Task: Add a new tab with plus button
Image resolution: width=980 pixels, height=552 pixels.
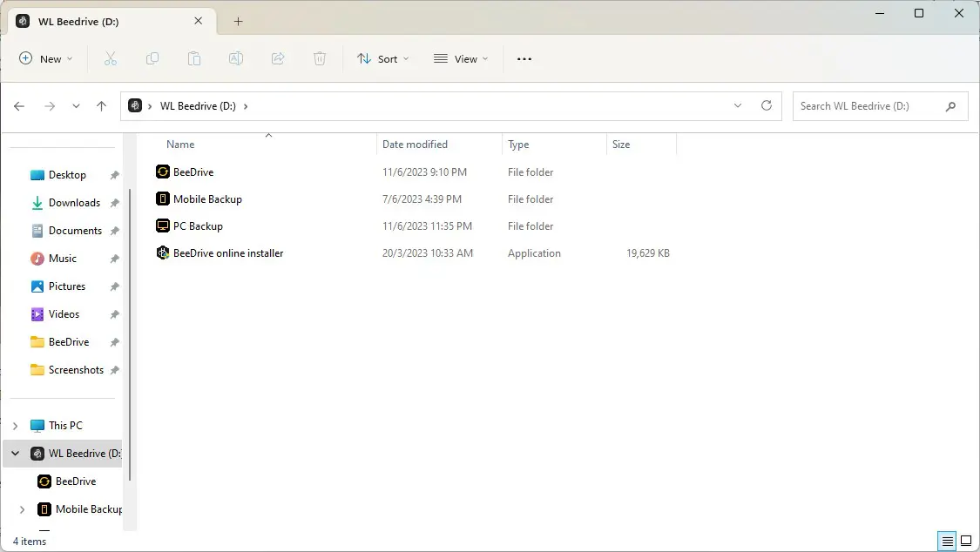Action: tap(238, 21)
